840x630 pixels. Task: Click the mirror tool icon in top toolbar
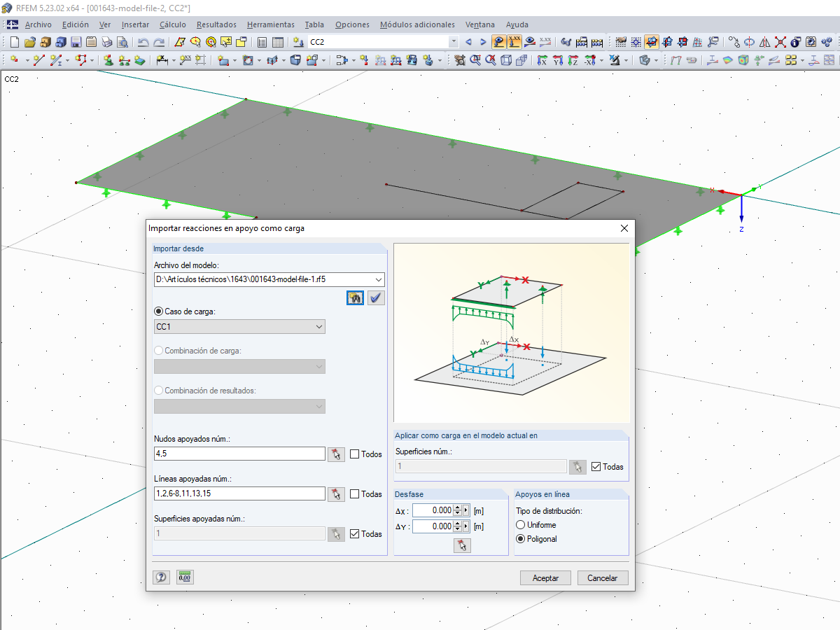(765, 42)
